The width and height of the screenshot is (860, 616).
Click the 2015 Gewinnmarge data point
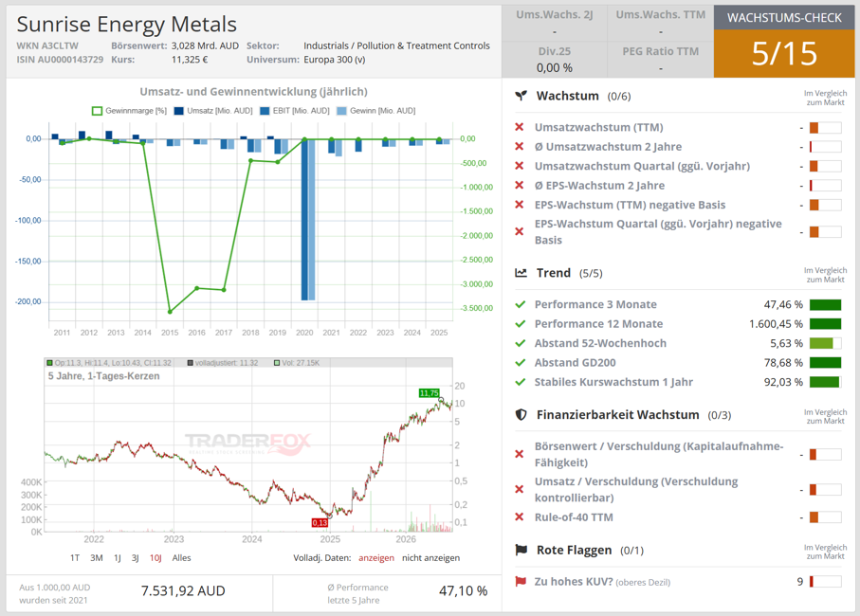tap(170, 312)
